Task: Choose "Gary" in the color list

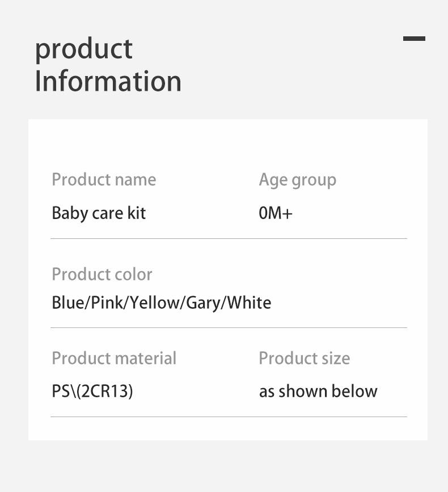Action: pyautogui.click(x=203, y=302)
